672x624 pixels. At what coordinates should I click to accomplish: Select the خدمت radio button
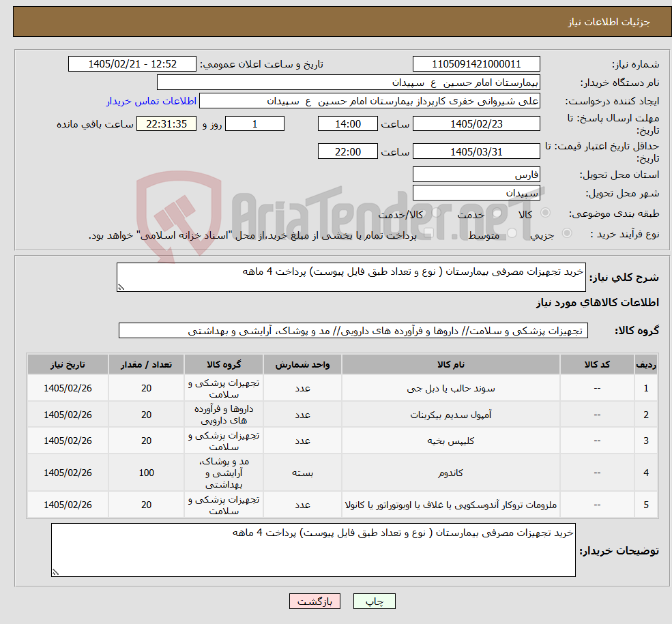pyautogui.click(x=497, y=213)
